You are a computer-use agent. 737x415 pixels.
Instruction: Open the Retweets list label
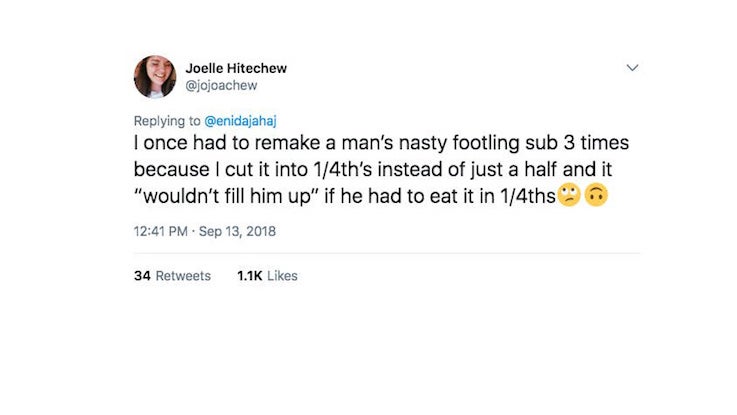click(183, 276)
